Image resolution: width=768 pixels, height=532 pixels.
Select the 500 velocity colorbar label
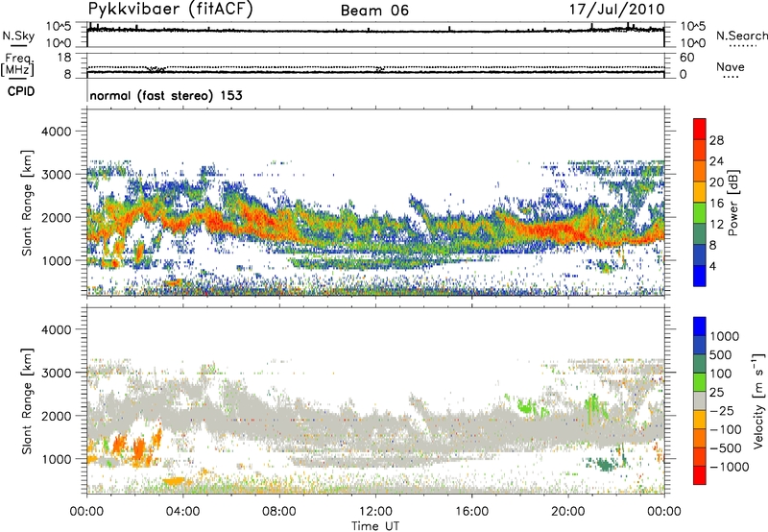pyautogui.click(x=721, y=354)
